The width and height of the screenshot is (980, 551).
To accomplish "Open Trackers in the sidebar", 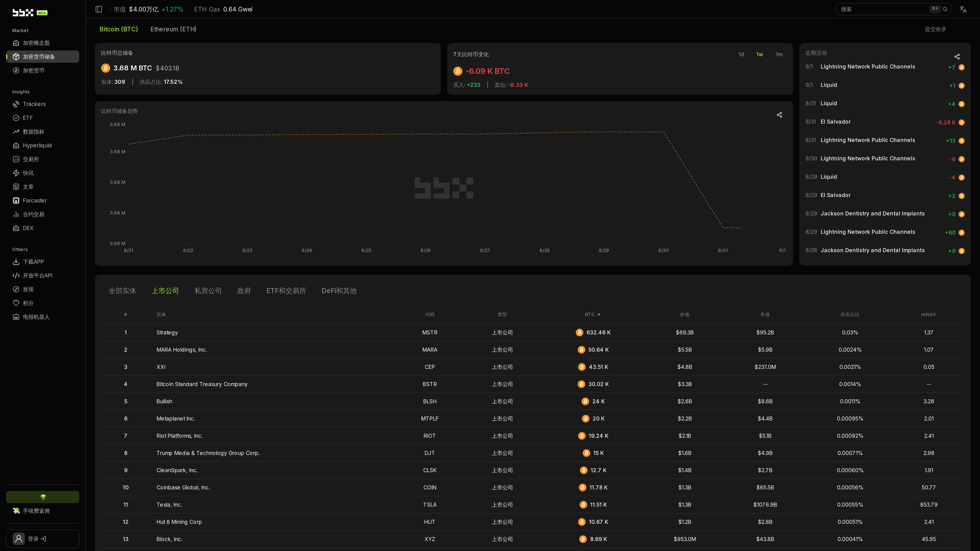I will [43, 104].
